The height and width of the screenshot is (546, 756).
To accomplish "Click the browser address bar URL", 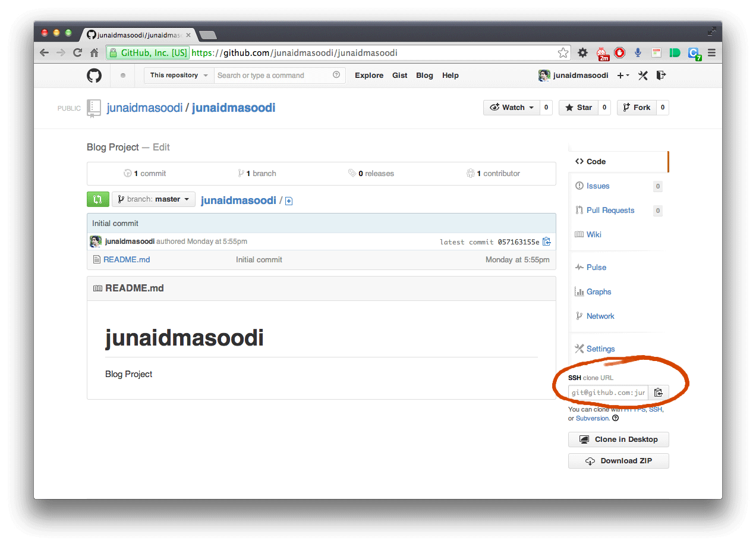I will 294,53.
